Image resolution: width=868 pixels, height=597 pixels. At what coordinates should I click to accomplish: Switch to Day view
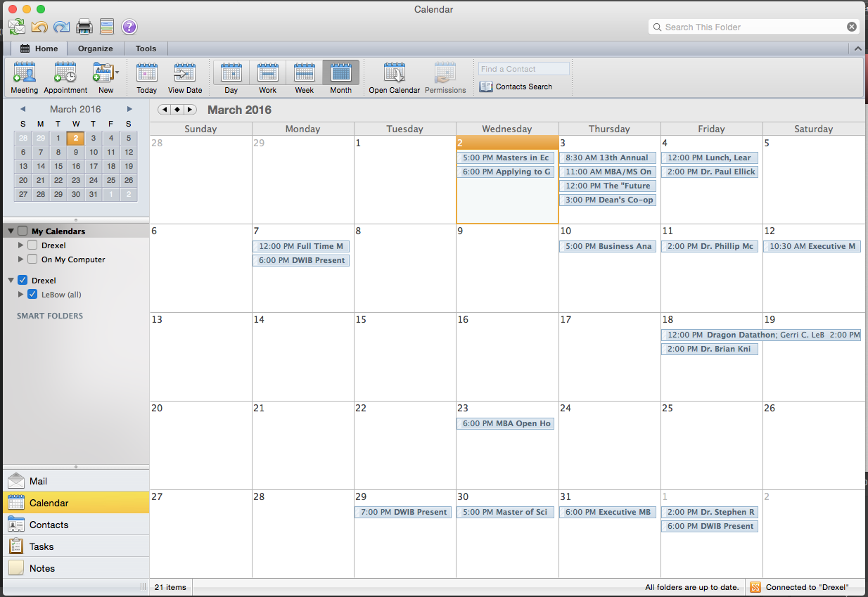coord(231,77)
